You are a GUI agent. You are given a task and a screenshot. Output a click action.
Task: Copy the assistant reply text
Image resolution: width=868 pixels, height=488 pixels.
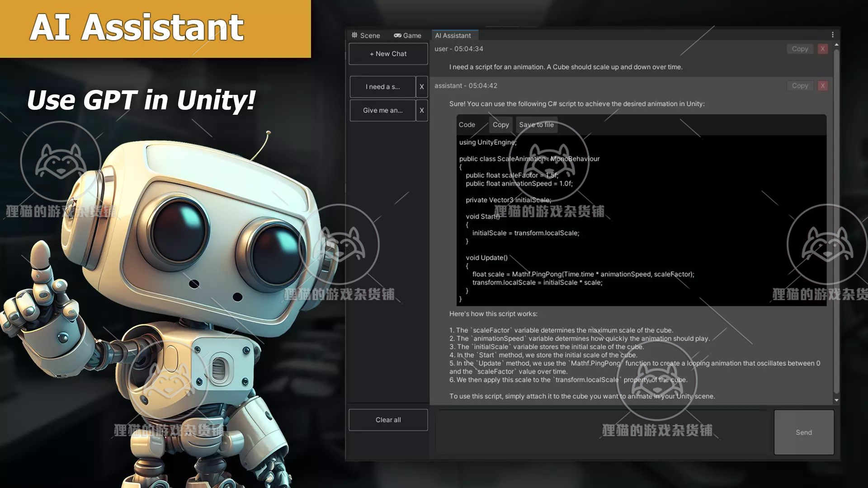pyautogui.click(x=799, y=86)
